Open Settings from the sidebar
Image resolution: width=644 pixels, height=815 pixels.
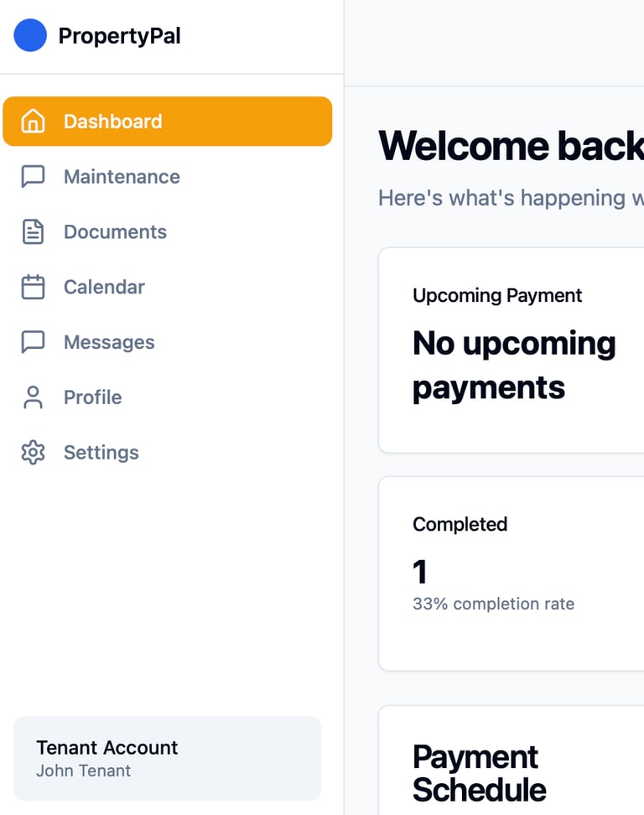point(168,452)
